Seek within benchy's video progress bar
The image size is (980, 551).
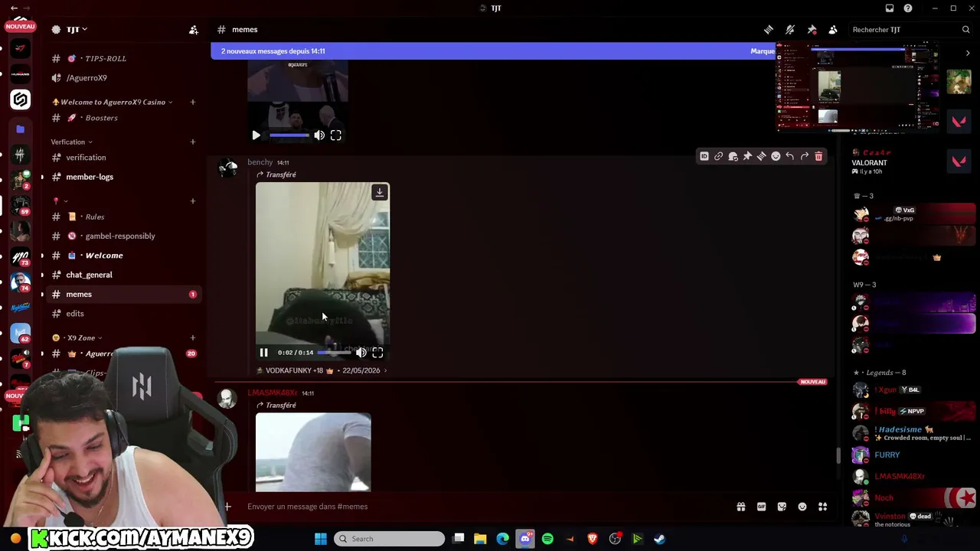[x=335, y=353]
